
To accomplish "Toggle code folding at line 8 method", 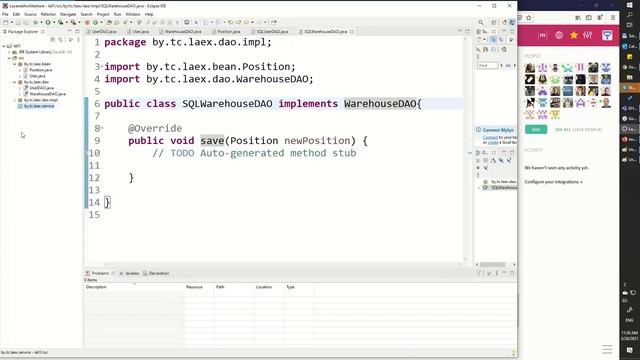I will [102, 128].
